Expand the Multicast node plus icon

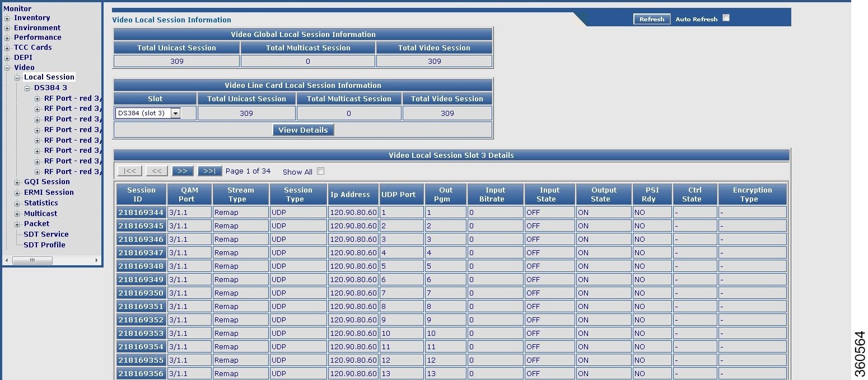tap(17, 214)
